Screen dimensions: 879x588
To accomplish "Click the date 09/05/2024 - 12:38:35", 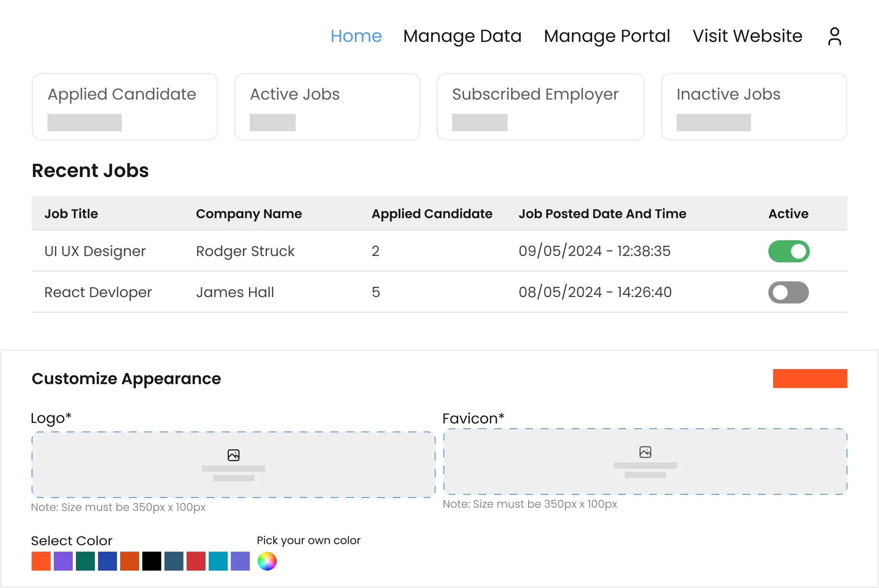I will point(594,251).
